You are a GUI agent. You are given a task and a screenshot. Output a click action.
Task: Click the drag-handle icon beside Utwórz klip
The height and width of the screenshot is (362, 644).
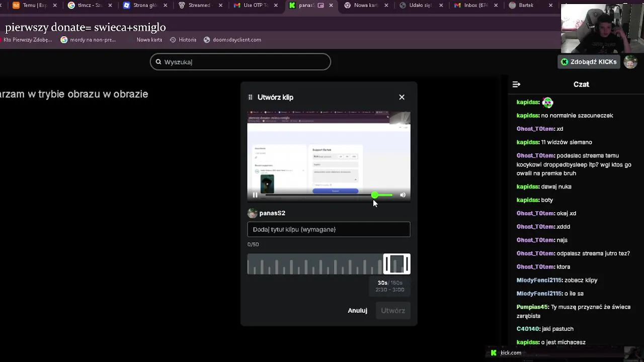pyautogui.click(x=251, y=97)
